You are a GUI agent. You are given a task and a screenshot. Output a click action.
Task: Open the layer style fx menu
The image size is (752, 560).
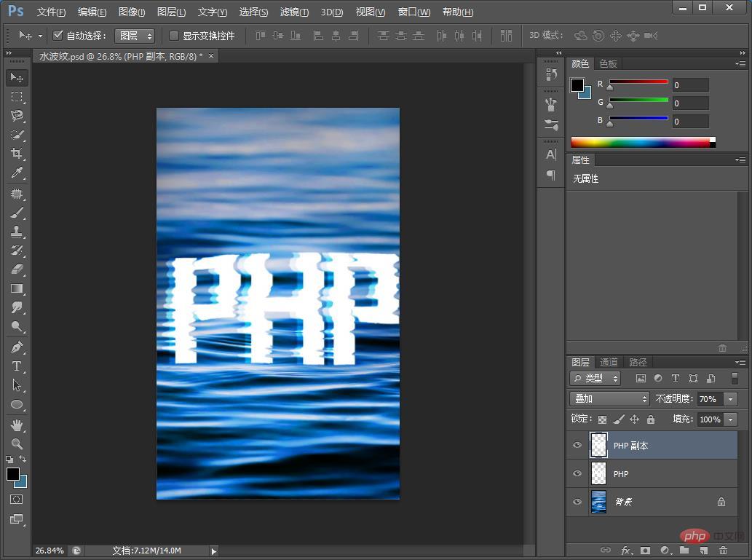tap(625, 551)
